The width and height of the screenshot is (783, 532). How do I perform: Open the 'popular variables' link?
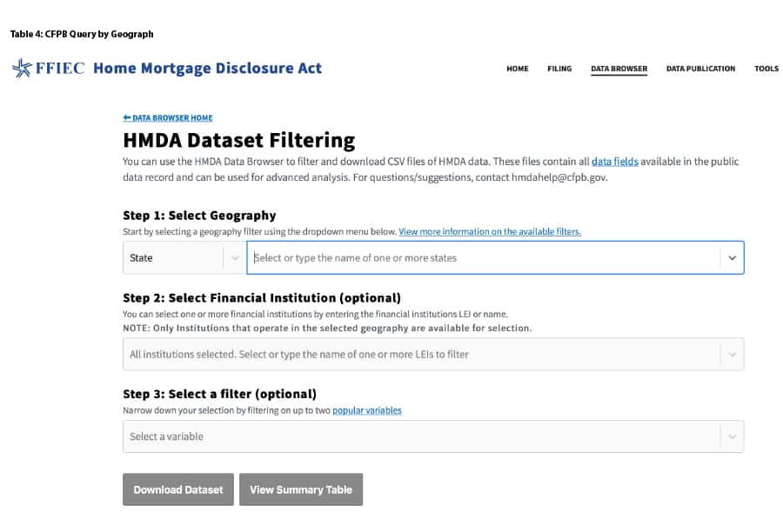[367, 410]
